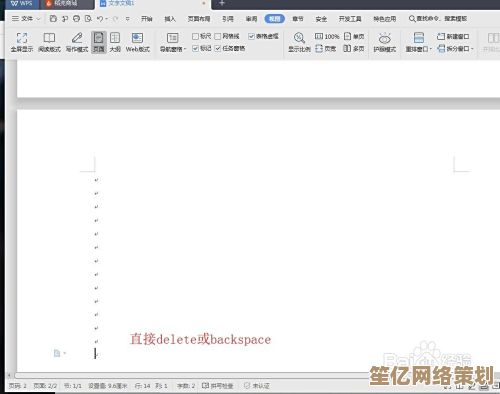Select the 视图 view tab
Image resolution: width=500 pixels, height=394 pixels.
pos(275,19)
